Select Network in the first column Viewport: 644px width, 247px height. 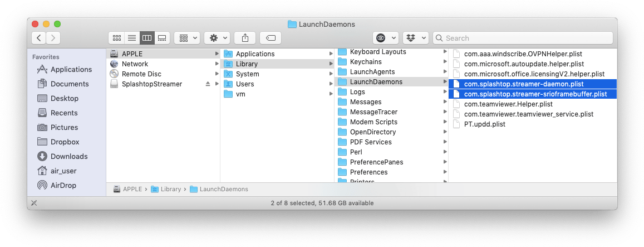pyautogui.click(x=163, y=64)
